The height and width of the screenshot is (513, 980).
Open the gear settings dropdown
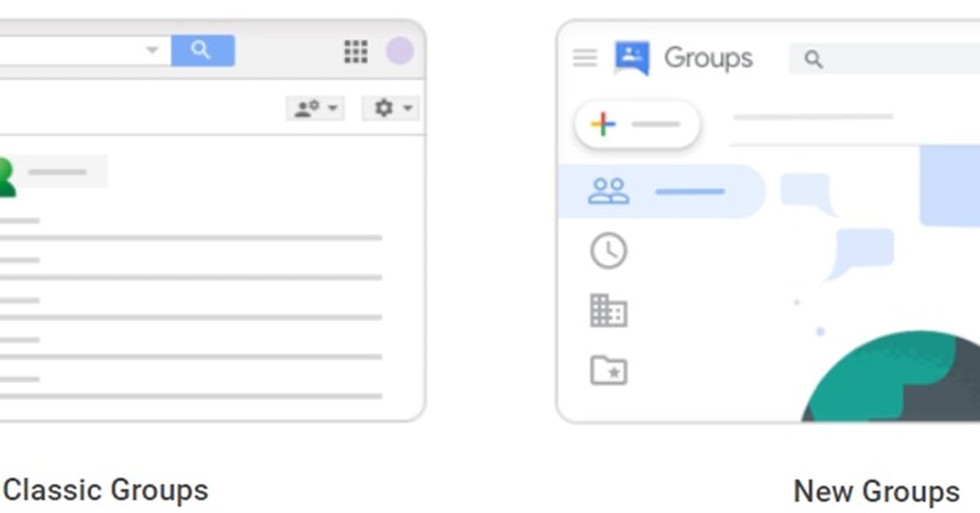point(390,108)
